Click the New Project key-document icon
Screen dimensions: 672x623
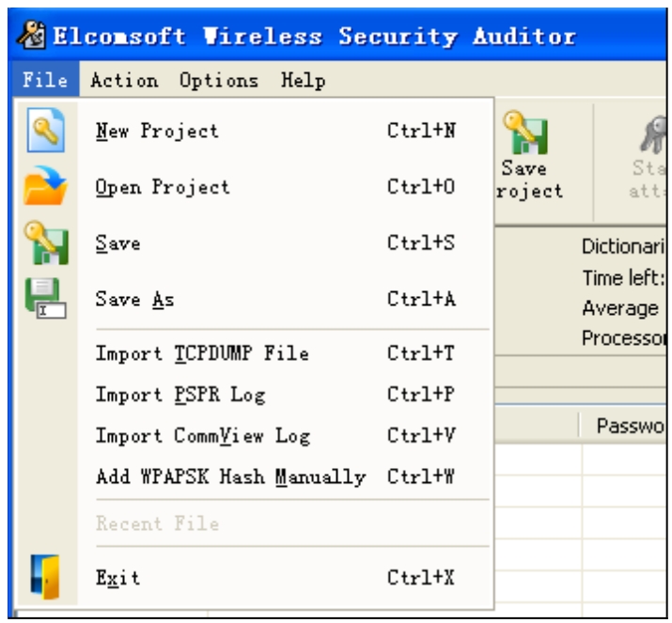(46, 131)
